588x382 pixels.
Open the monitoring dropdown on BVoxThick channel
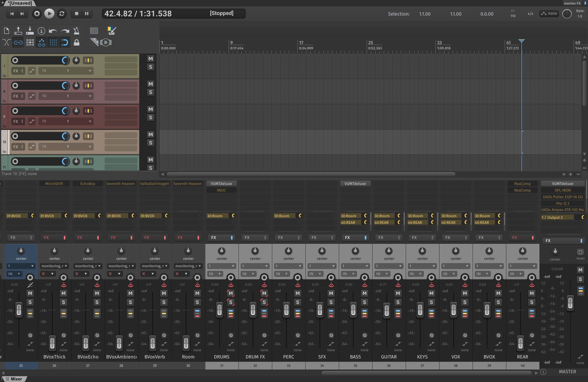(54, 266)
